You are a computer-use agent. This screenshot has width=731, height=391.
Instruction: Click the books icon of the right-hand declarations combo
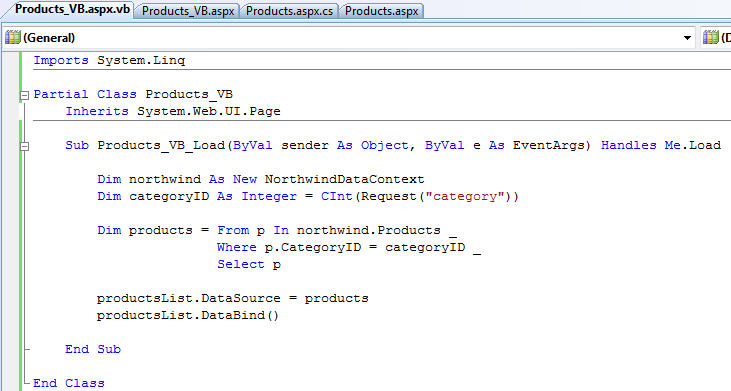tap(710, 38)
